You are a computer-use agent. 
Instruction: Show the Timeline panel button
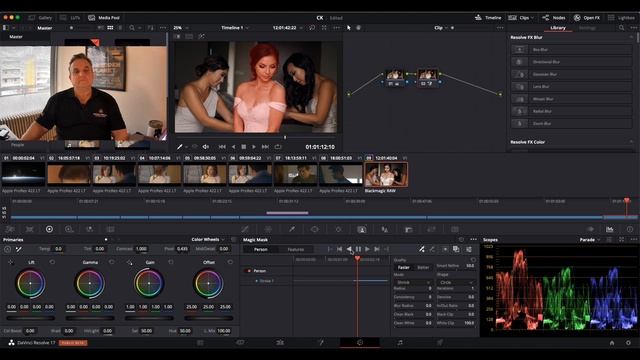pos(488,18)
